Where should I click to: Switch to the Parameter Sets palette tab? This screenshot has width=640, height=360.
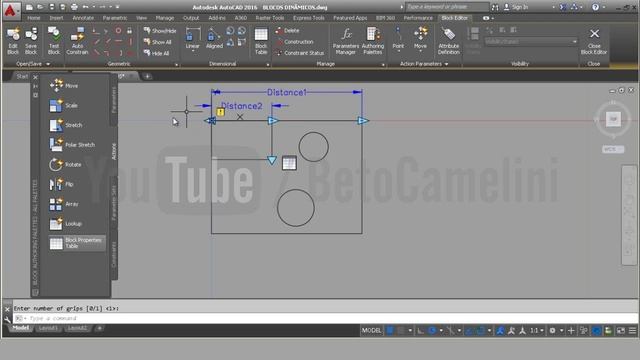tap(114, 203)
